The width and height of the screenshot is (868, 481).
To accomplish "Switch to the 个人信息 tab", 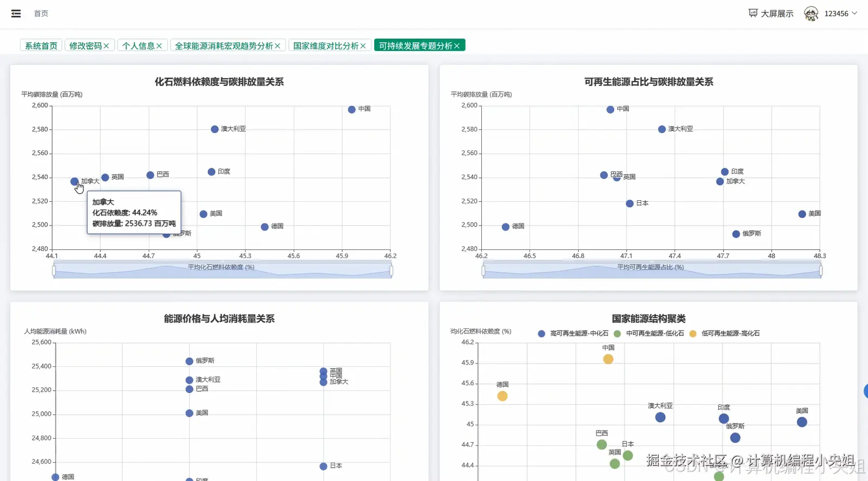I will coord(138,45).
